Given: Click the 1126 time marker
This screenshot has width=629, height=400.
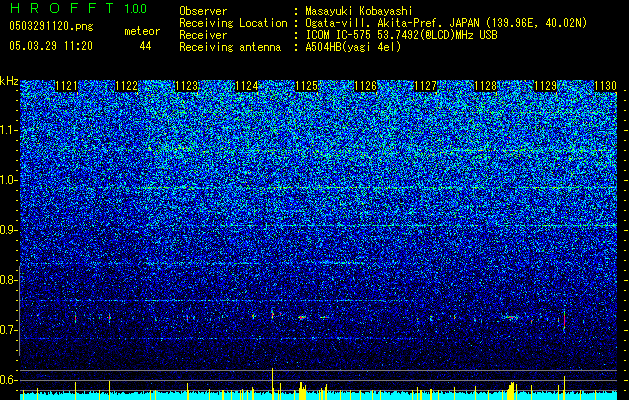Looking at the screenshot, I should (x=366, y=86).
